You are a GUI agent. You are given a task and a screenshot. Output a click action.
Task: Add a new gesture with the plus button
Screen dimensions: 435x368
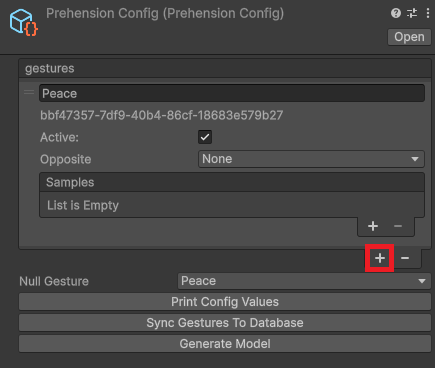pyautogui.click(x=380, y=258)
